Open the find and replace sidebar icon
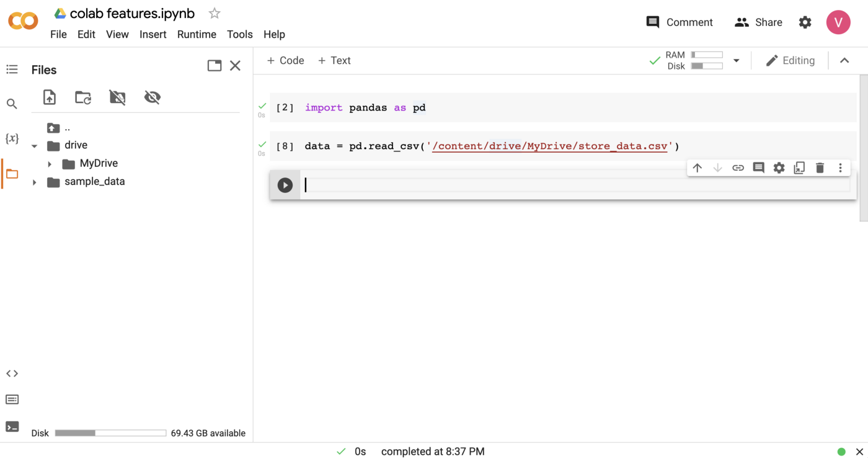 coord(12,104)
